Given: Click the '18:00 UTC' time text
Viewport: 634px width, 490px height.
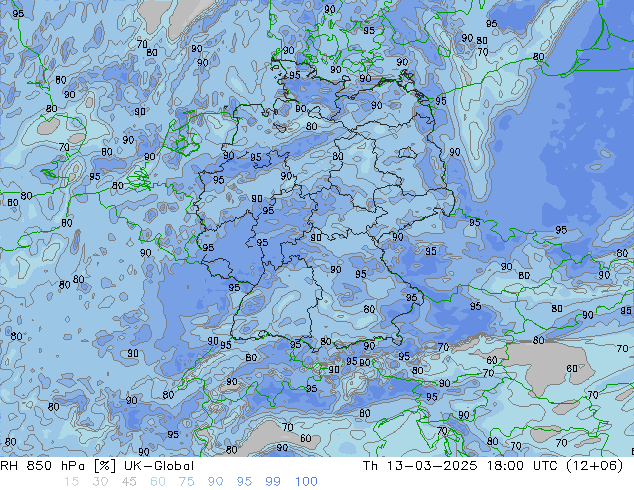Looking at the screenshot, I should (523, 466).
